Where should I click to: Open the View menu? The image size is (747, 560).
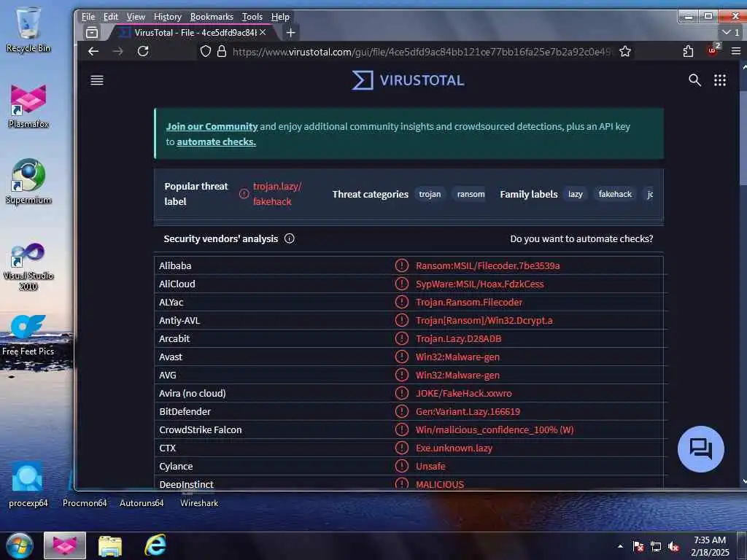click(x=136, y=17)
